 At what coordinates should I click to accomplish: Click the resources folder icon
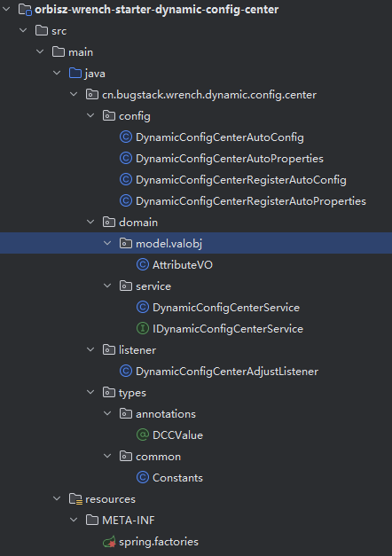75,499
